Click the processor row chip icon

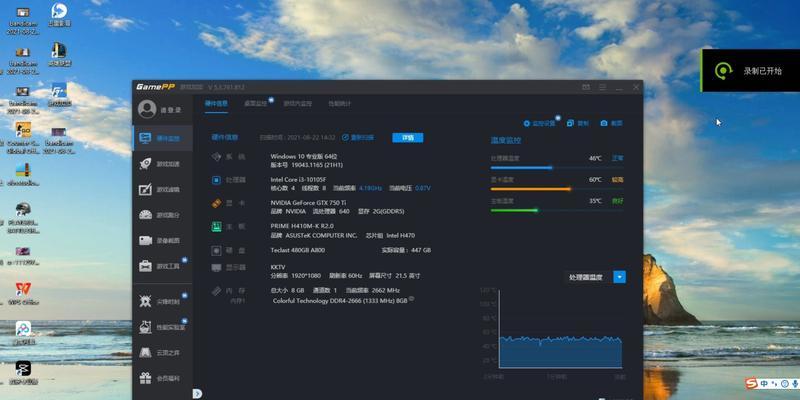tap(216, 180)
